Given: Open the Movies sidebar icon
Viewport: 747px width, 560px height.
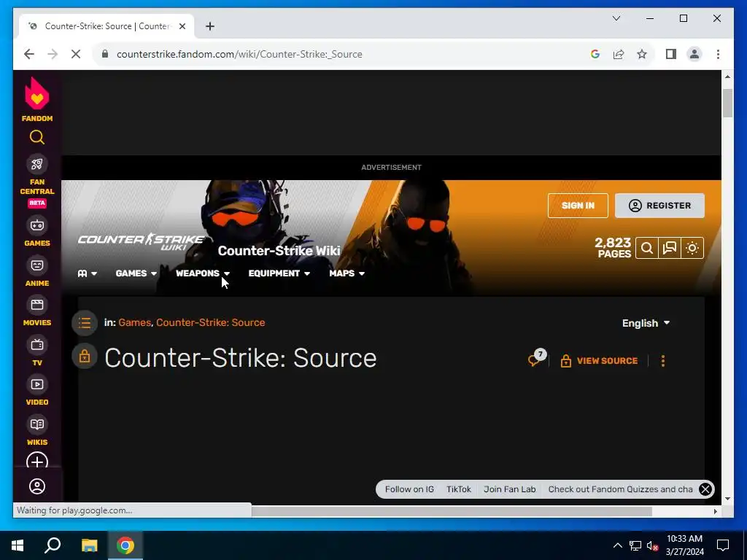Looking at the screenshot, I should [37, 305].
